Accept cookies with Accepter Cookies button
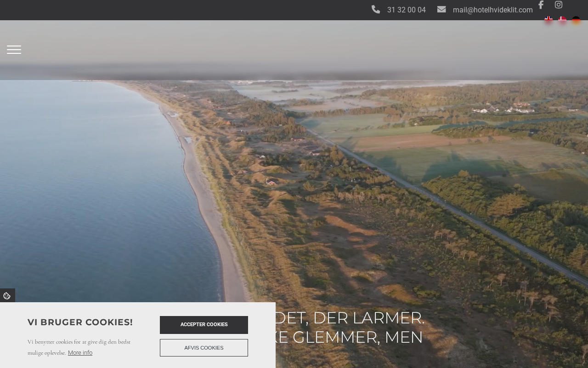Screen dimensions: 588x368 tap(204, 325)
